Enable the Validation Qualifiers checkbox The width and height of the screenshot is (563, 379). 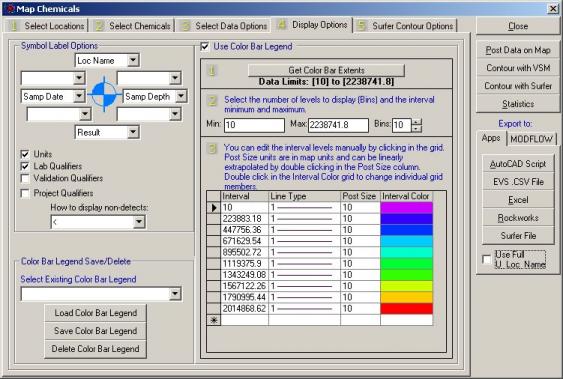point(25,178)
